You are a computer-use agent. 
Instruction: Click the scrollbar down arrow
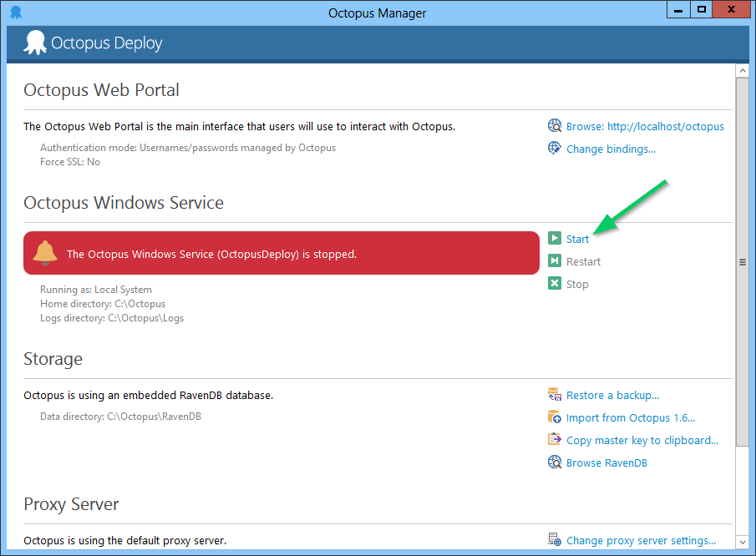click(x=742, y=540)
